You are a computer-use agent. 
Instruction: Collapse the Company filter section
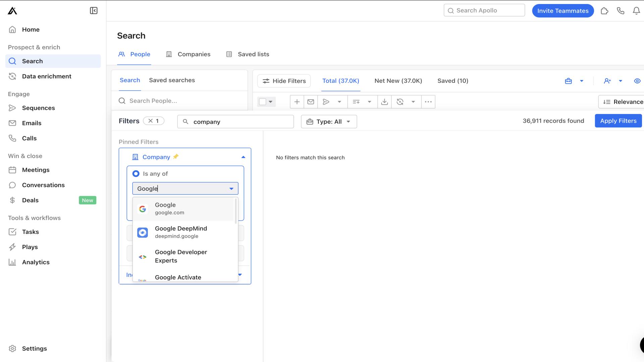point(244,157)
